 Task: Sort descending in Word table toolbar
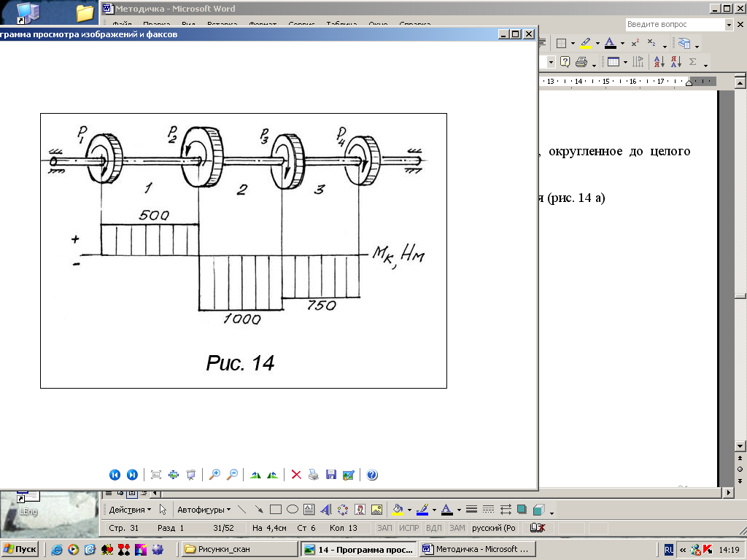click(676, 61)
